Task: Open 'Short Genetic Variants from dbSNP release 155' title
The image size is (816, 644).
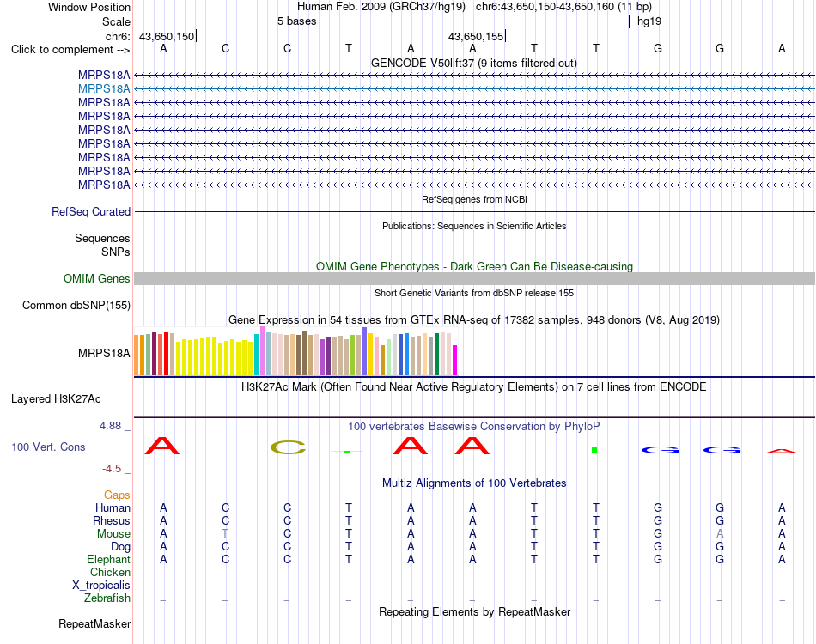Action: [474, 293]
